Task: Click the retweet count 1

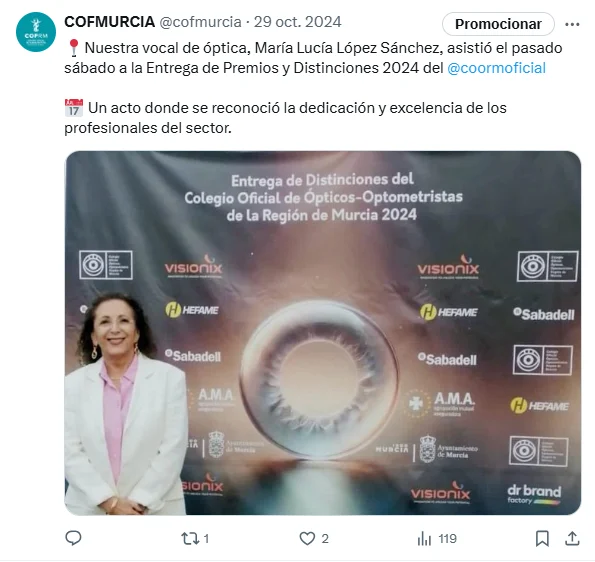Action: click(x=206, y=538)
